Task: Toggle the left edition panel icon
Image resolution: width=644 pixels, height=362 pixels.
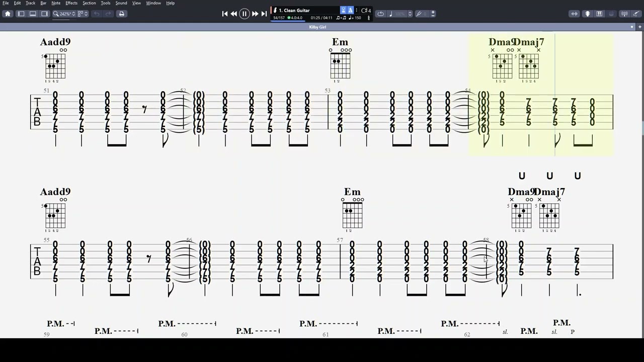Action: click(x=21, y=14)
